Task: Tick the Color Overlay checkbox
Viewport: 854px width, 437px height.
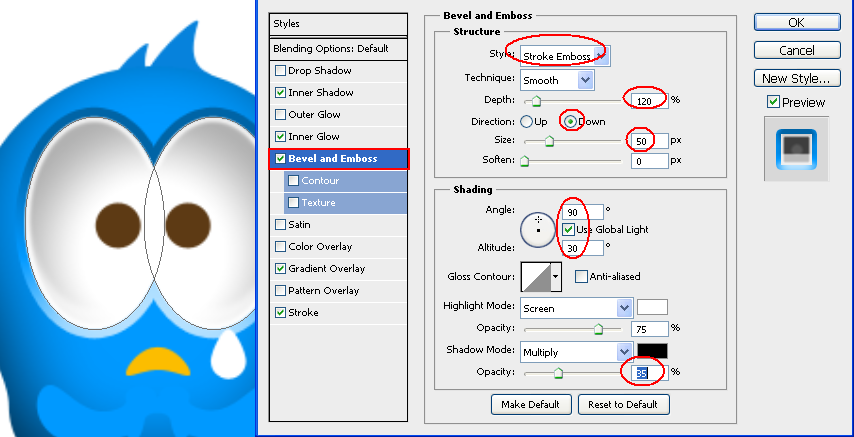Action: (280, 246)
